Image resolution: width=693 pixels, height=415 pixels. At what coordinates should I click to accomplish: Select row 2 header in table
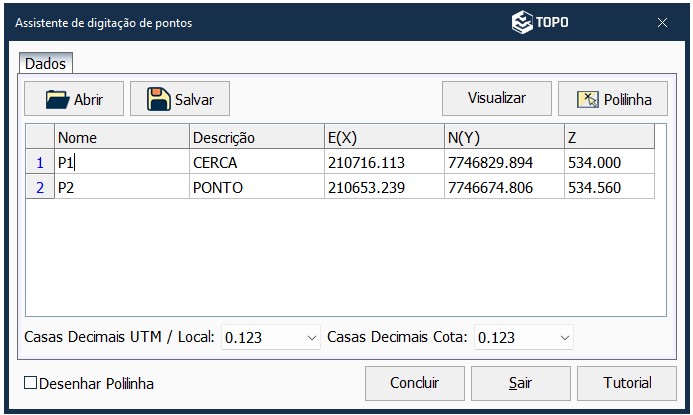[40, 187]
